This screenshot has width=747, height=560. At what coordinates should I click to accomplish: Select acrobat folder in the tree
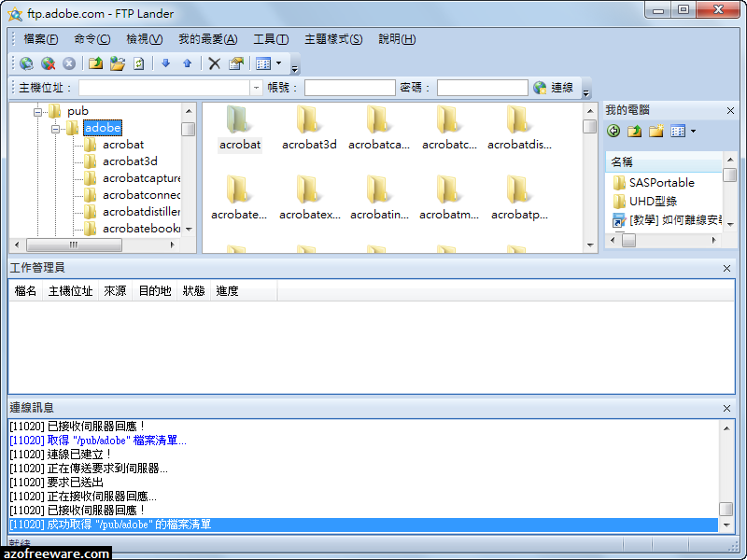123,145
